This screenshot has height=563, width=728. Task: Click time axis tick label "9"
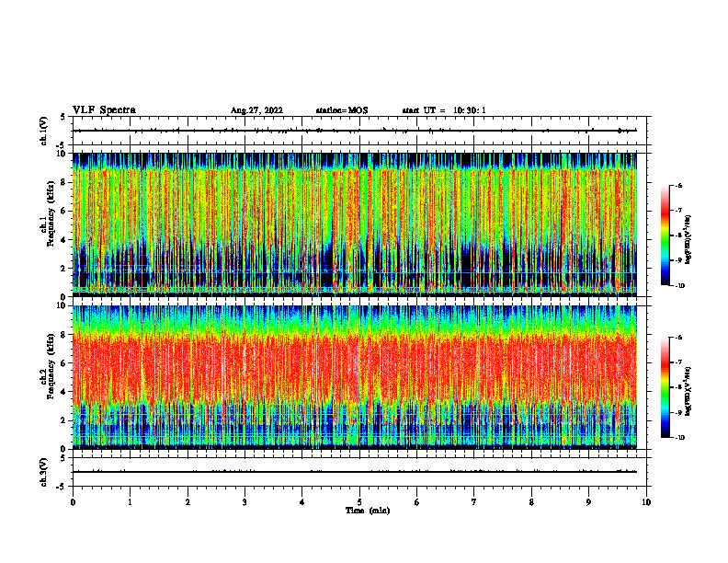click(x=588, y=502)
